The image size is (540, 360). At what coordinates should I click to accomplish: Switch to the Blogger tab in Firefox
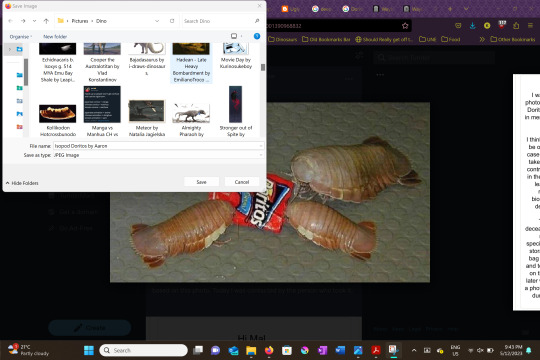click(291, 9)
